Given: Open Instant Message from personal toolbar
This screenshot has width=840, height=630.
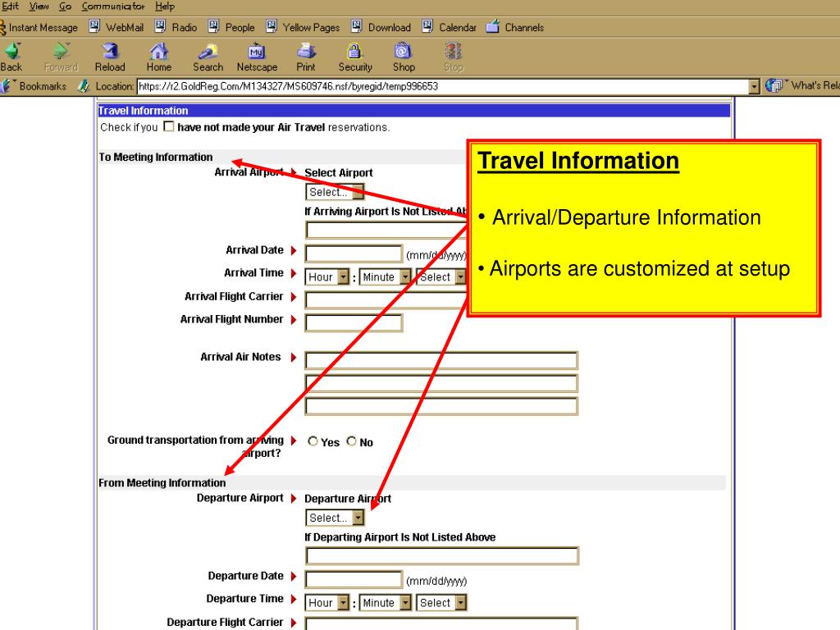Looking at the screenshot, I should coord(39,27).
